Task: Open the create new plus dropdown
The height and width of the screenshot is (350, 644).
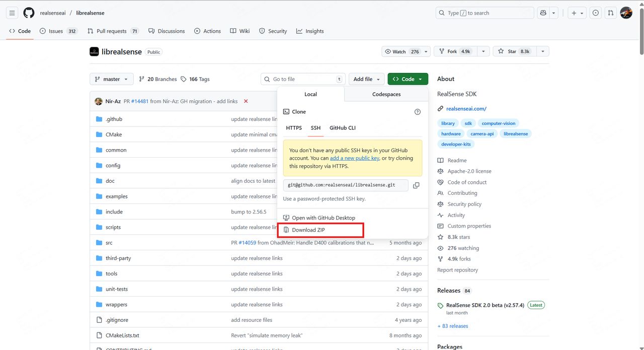Action: pos(577,13)
